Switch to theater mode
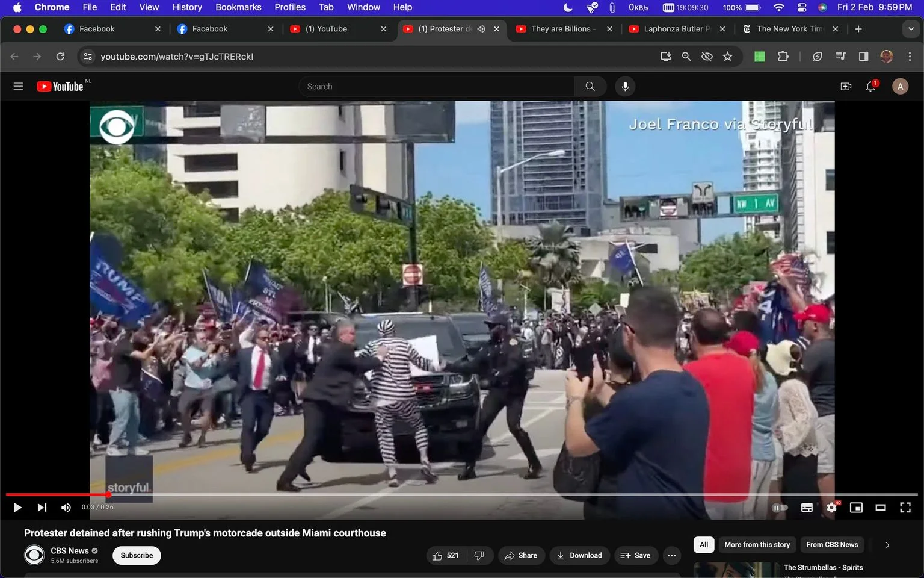 881,508
